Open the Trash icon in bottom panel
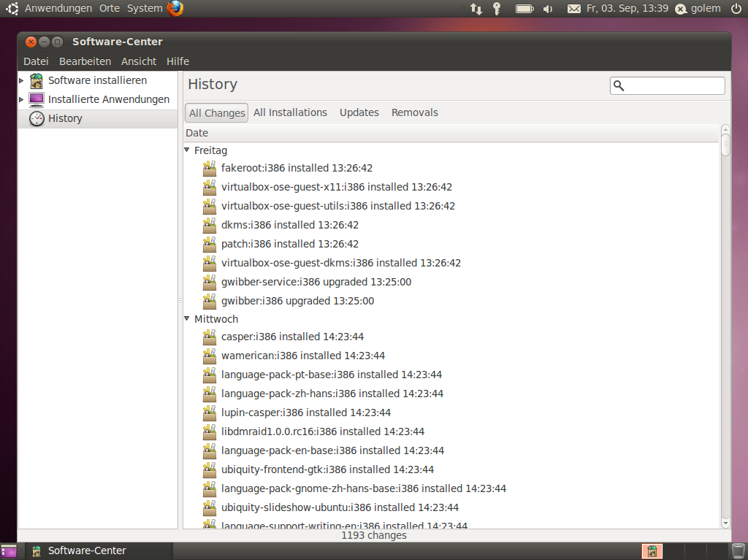This screenshot has width=748, height=560. (739, 551)
